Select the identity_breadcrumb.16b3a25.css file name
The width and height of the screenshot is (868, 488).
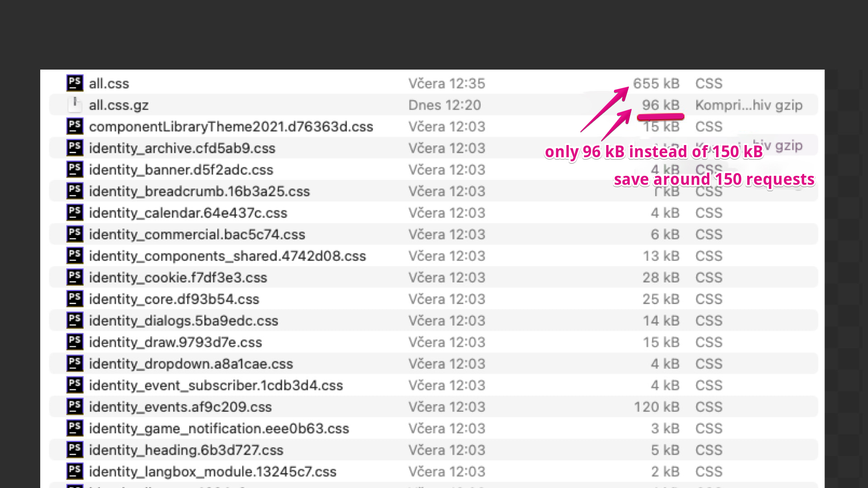(199, 191)
